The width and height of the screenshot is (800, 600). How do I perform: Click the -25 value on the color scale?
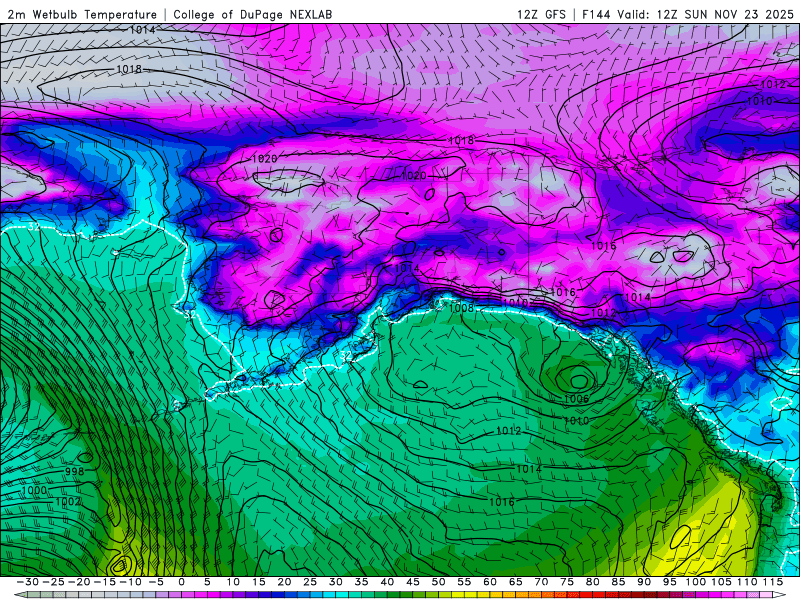[x=53, y=582]
